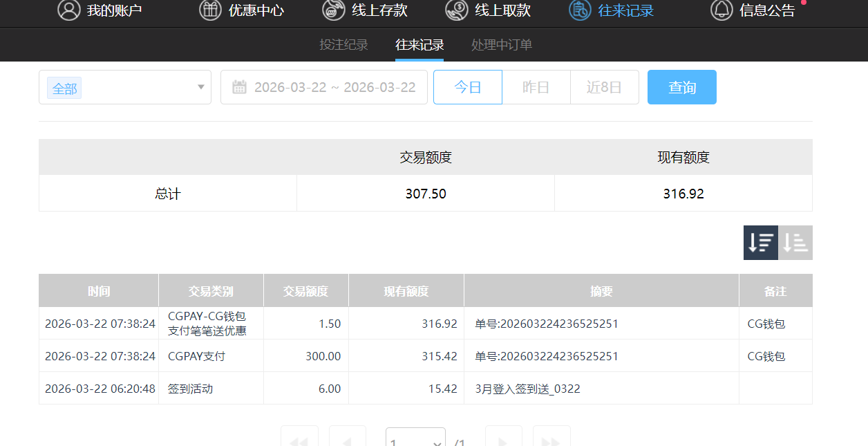This screenshot has width=868, height=446.
Task: Open the 信息公告 notification bell icon
Action: [x=721, y=10]
